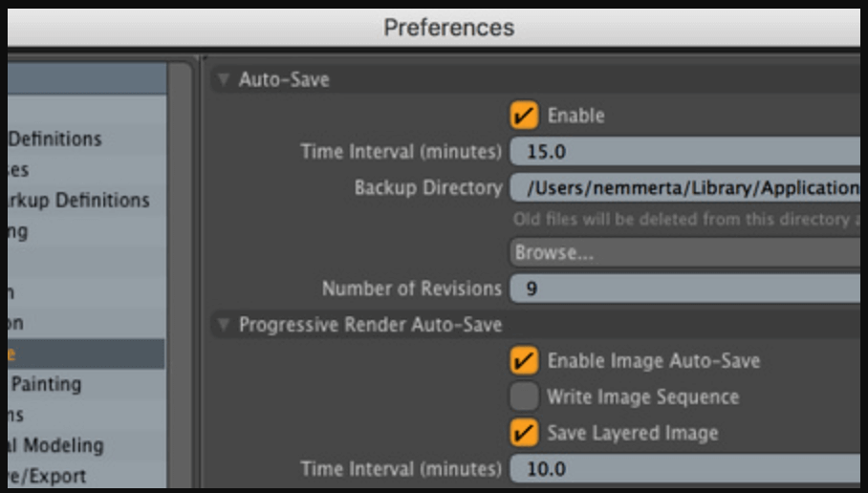Click the Auto-Save Time Interval field showing 15.0
Screen dimensions: 868x493
[684, 152]
